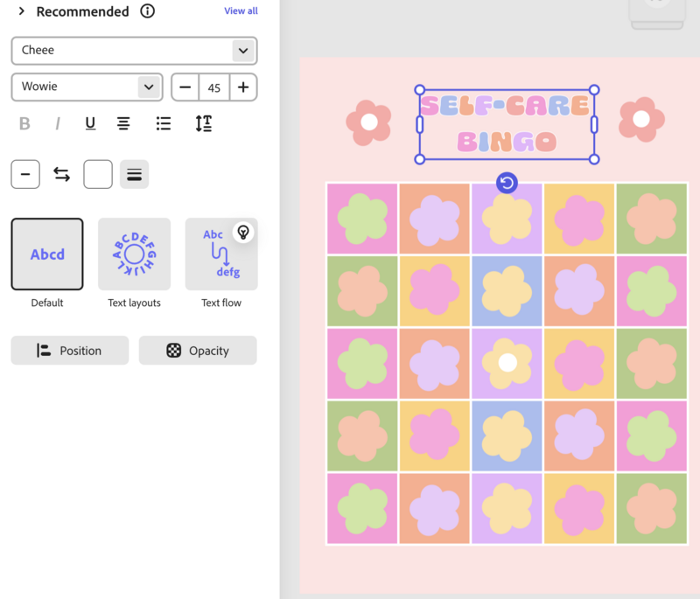Expand the Recommended section chevron
Viewport: 700px width, 599px height.
21,11
